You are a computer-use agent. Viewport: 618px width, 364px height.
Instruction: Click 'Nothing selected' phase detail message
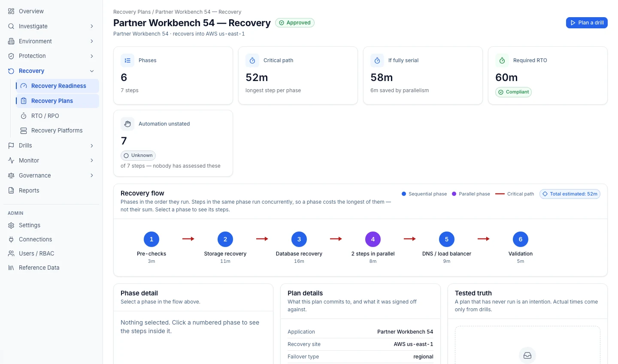(x=190, y=327)
